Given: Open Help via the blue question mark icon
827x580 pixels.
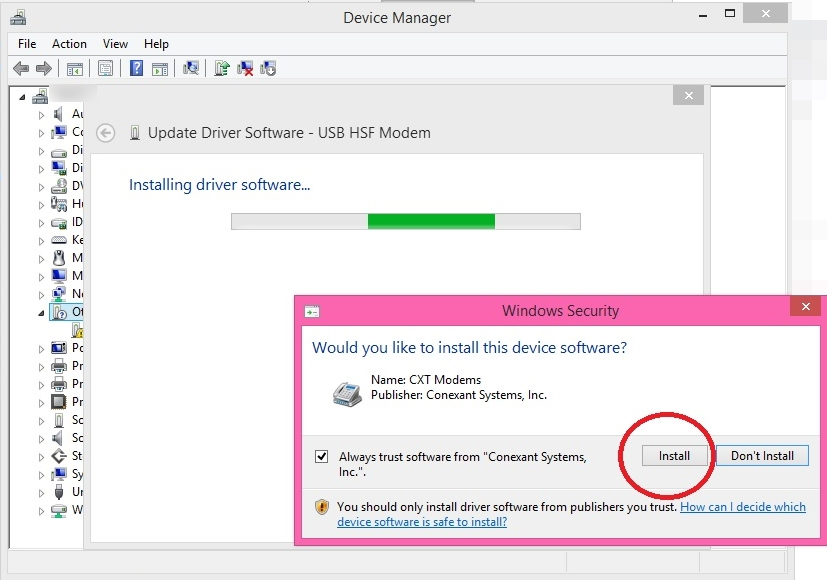Looking at the screenshot, I should [134, 68].
